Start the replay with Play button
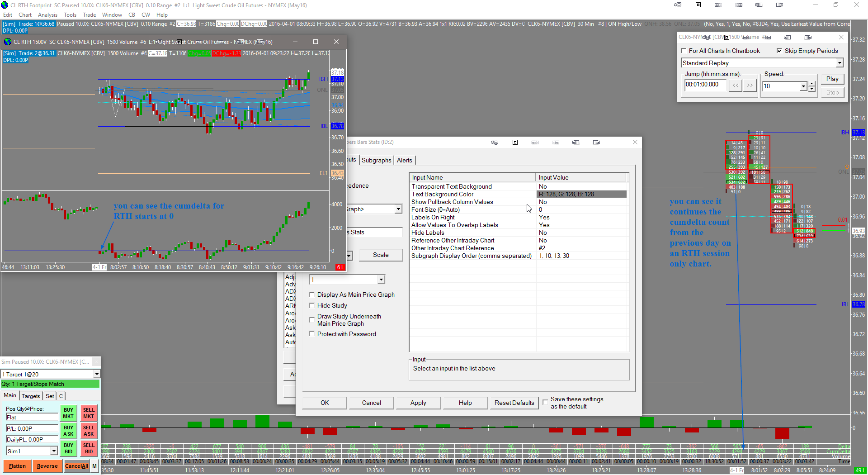This screenshot has height=475, width=868. [832, 79]
